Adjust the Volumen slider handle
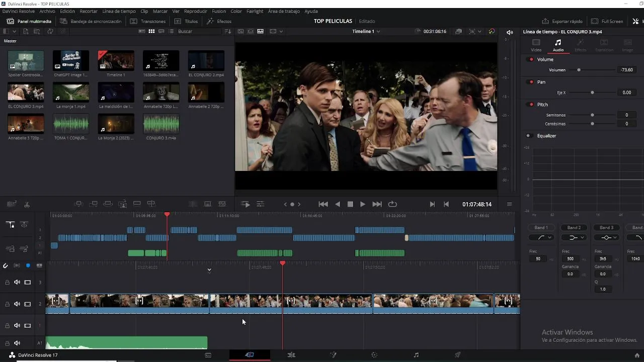The image size is (644, 362). (579, 70)
